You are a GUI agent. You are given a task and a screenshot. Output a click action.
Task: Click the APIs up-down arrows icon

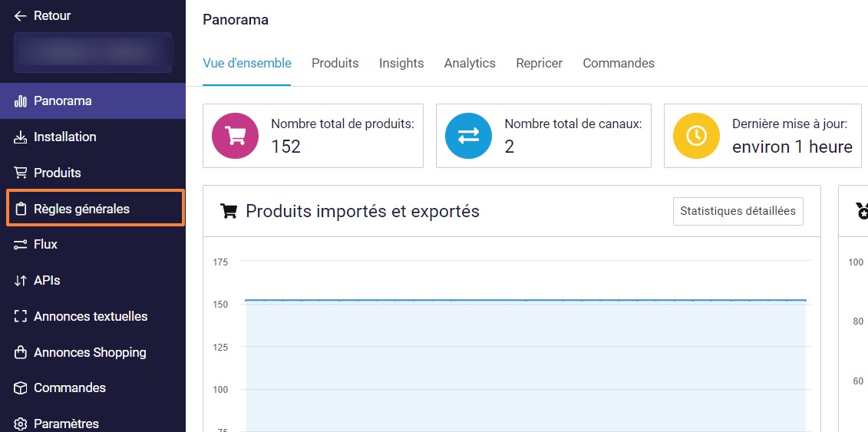[21, 281]
